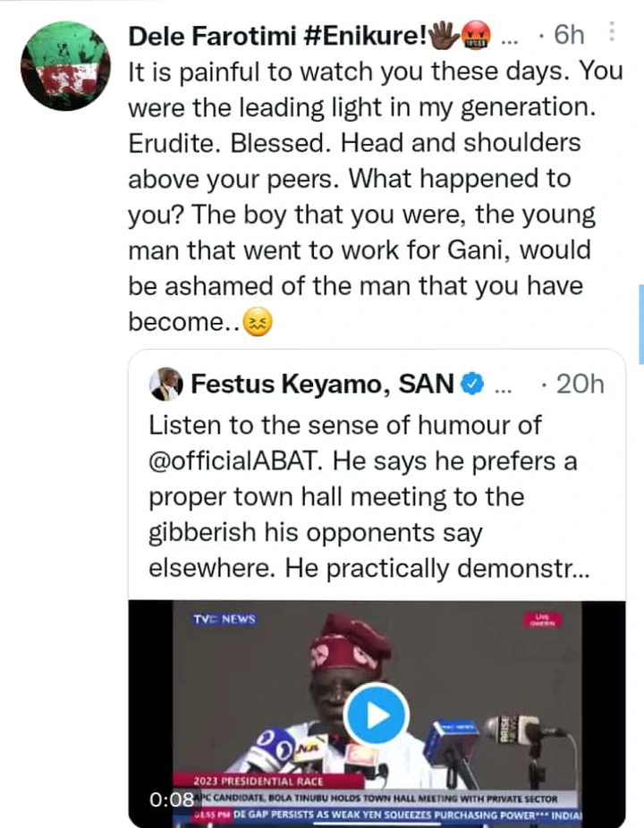
Task: Open the three-dot tweet options menu
Action: pos(611,32)
